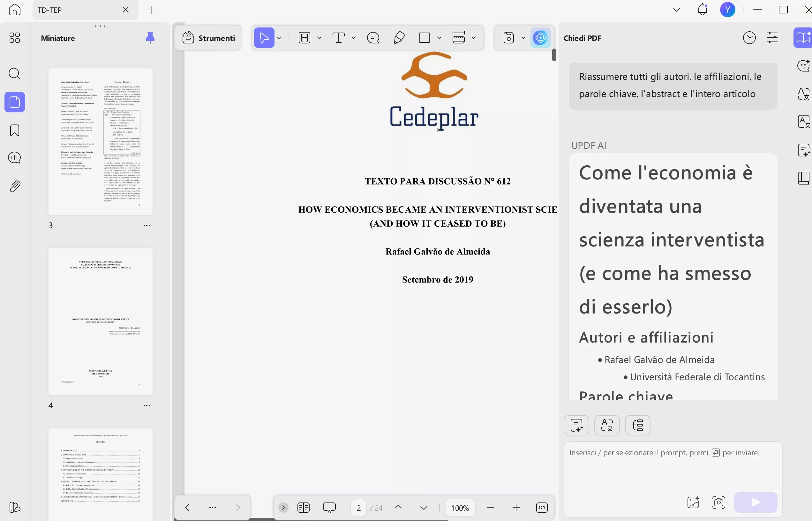
Task: Zoom out with the minus button
Action: tap(490, 508)
